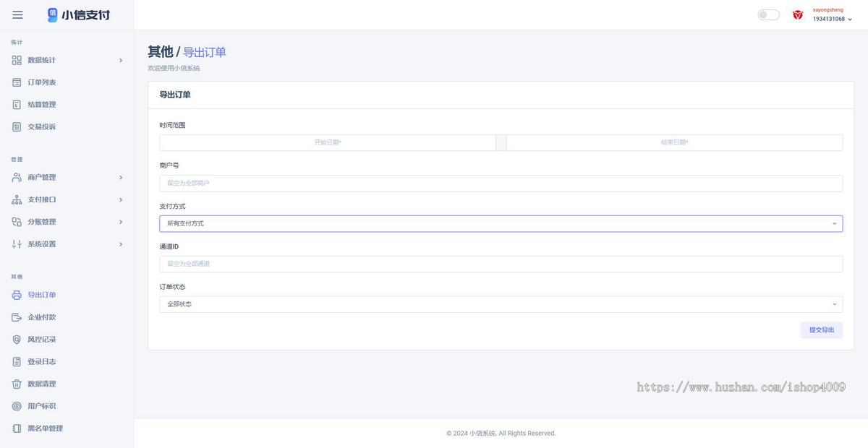Click the 数据统计 grid icon
868x448 pixels.
(x=17, y=60)
